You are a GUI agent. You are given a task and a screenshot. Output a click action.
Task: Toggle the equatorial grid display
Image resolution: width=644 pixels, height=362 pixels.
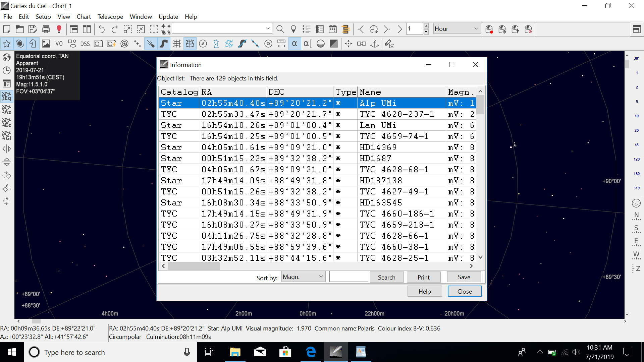[190, 44]
